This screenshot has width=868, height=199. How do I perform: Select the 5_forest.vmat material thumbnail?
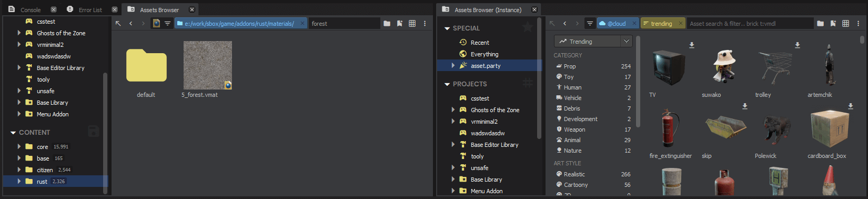[207, 65]
